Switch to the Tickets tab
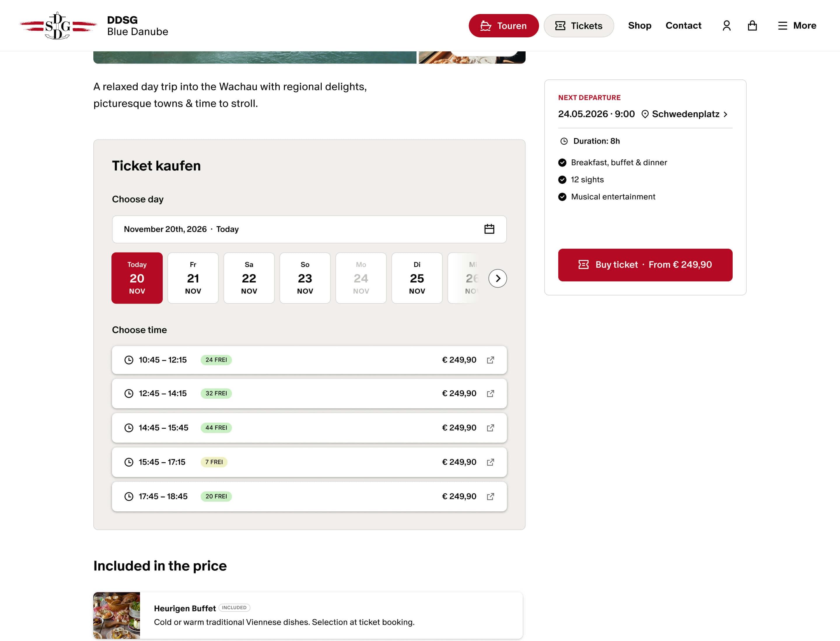Screen dimensions: 840x641 [x=578, y=26]
